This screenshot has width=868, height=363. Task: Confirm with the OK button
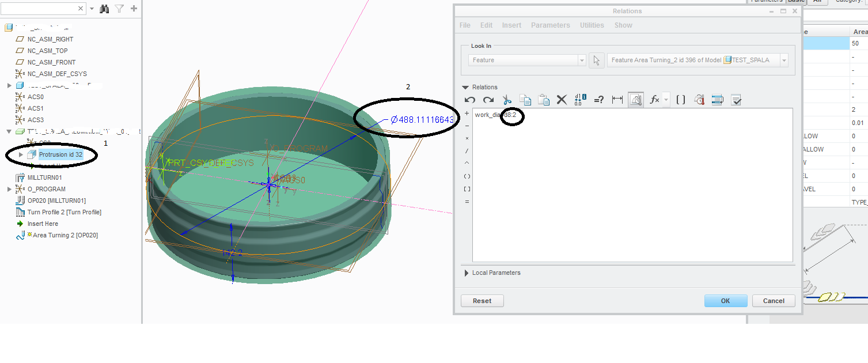pyautogui.click(x=726, y=301)
